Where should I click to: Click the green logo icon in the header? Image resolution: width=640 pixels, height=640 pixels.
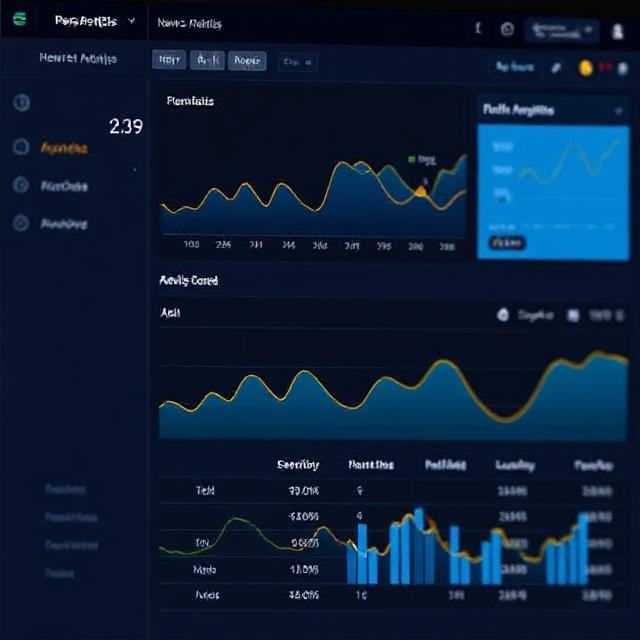20,20
